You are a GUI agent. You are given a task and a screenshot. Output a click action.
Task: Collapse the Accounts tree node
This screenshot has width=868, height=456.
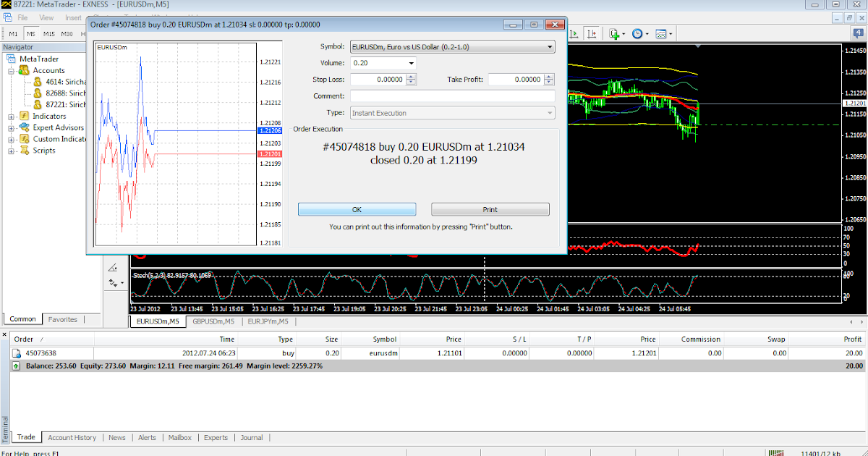tap(12, 71)
